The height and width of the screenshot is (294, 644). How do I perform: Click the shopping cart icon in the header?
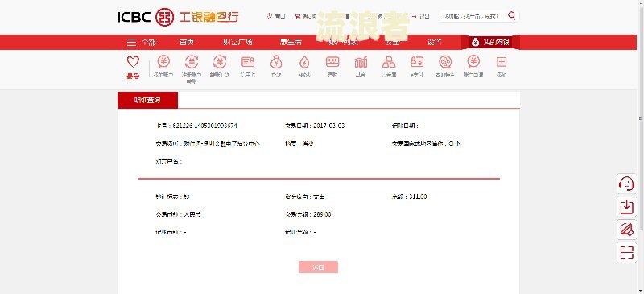pyautogui.click(x=297, y=16)
